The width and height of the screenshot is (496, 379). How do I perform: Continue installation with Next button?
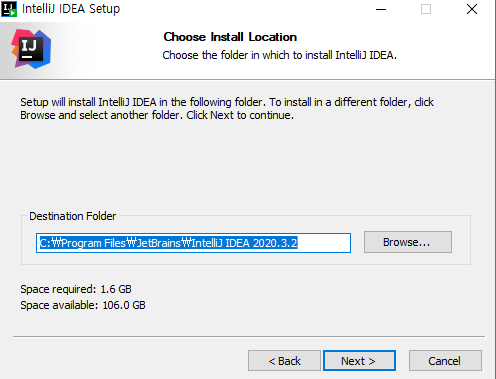tap(359, 361)
